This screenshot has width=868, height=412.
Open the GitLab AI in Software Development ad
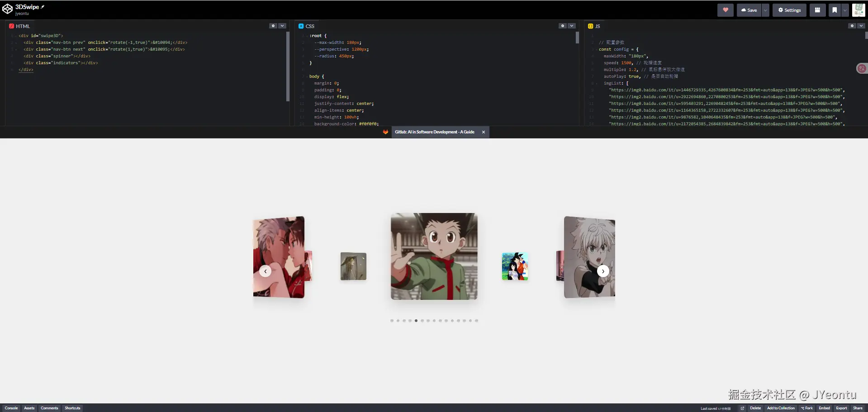click(x=434, y=132)
